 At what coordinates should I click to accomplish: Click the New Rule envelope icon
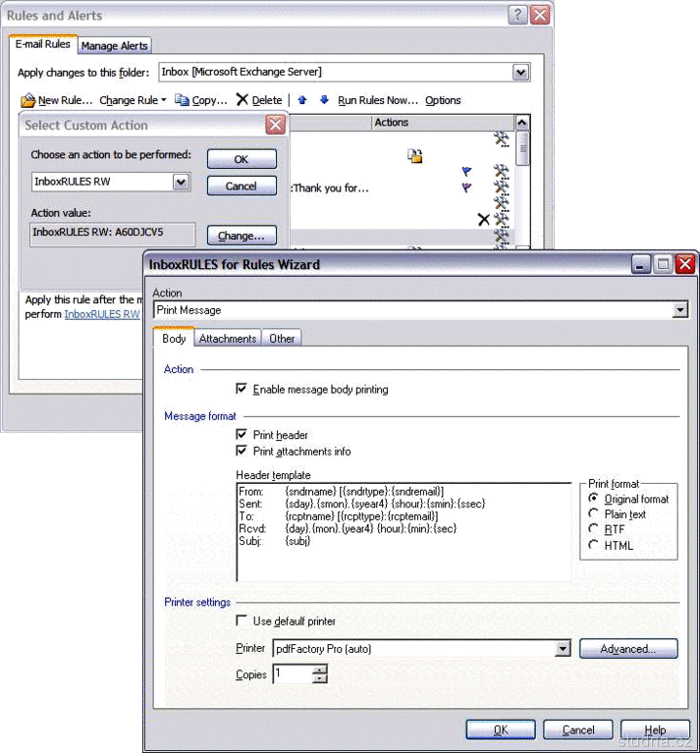click(27, 100)
